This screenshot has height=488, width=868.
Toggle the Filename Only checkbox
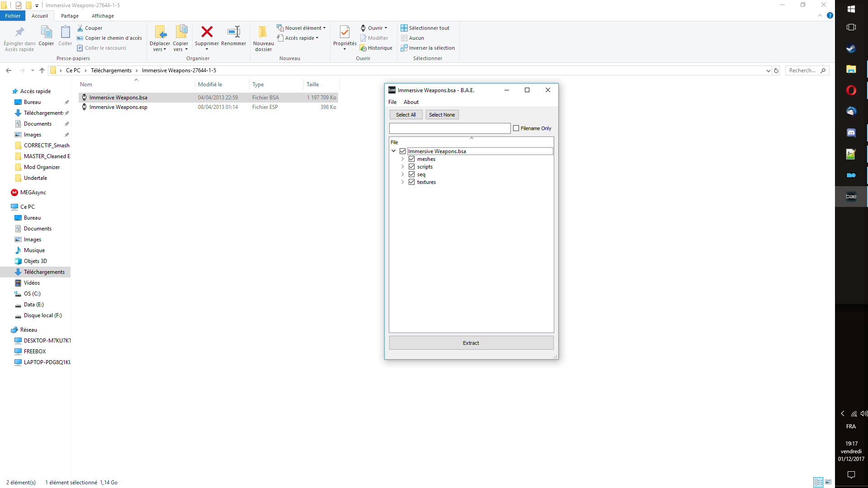click(516, 128)
